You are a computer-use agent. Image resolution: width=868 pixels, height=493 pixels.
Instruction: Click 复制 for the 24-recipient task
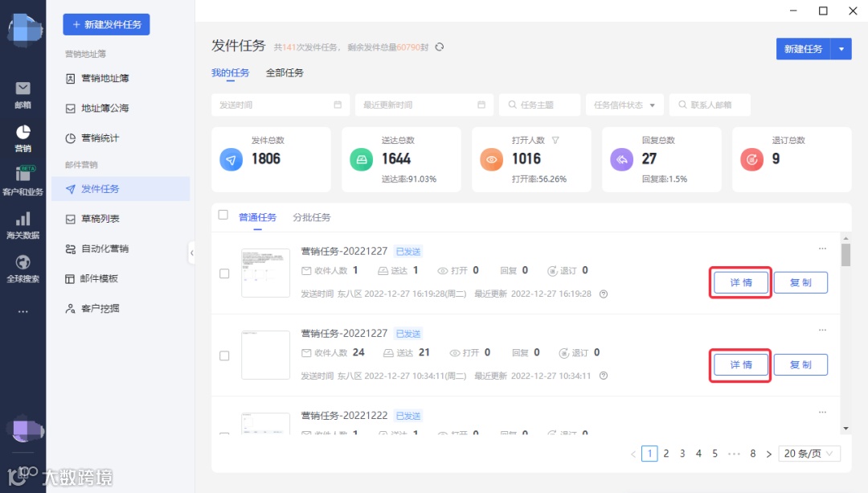point(800,364)
